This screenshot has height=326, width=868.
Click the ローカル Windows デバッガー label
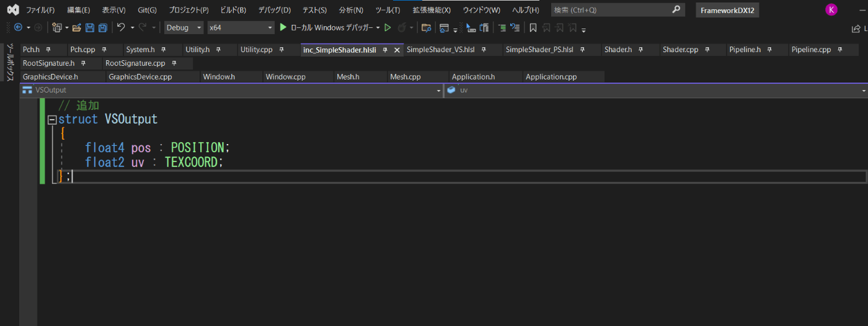click(x=332, y=27)
